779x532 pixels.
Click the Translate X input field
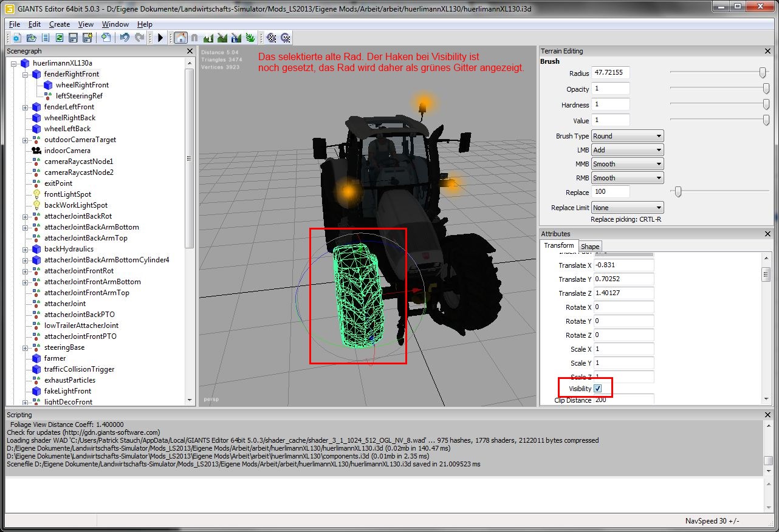623,265
